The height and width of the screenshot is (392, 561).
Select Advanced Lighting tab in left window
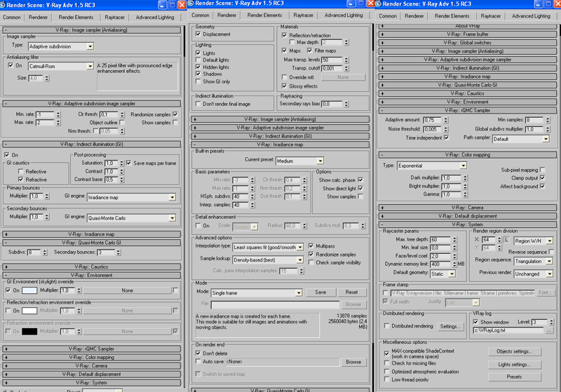tap(155, 17)
